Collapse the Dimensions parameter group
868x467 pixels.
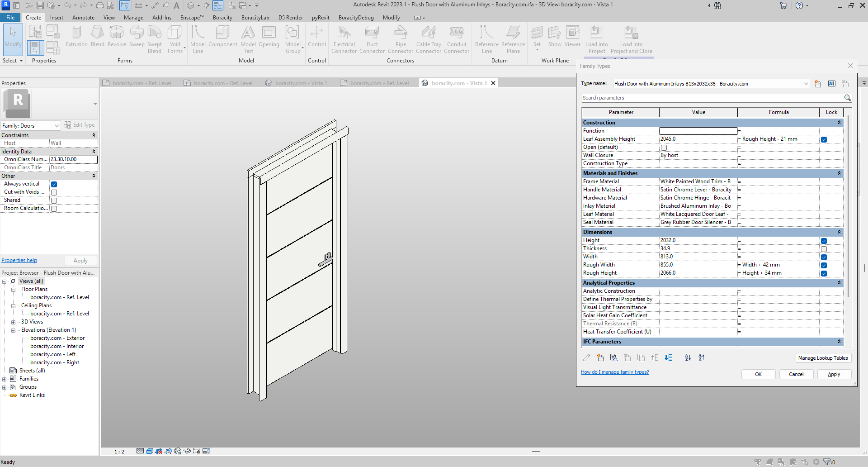click(839, 232)
